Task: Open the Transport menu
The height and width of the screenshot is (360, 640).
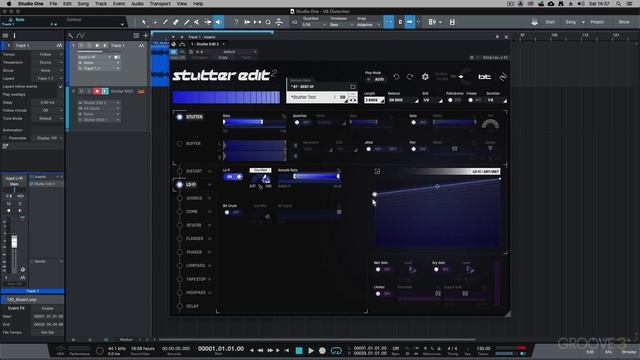Action: click(160, 4)
